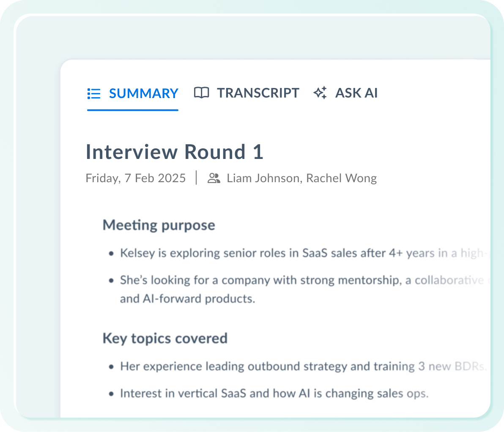Click the date Friday, 7 Feb 2025

click(135, 178)
